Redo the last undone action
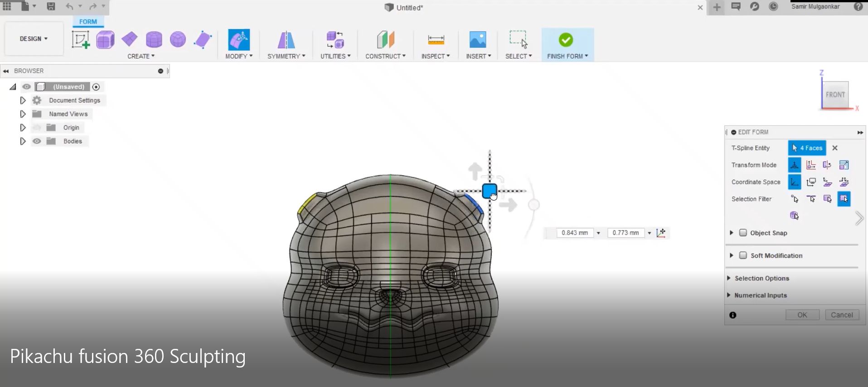The image size is (868, 387). tap(93, 6)
